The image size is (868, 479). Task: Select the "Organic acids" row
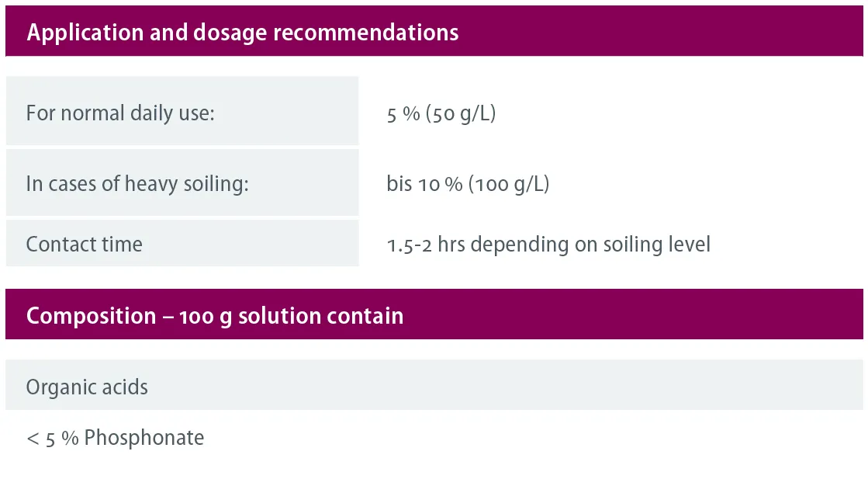click(x=87, y=387)
